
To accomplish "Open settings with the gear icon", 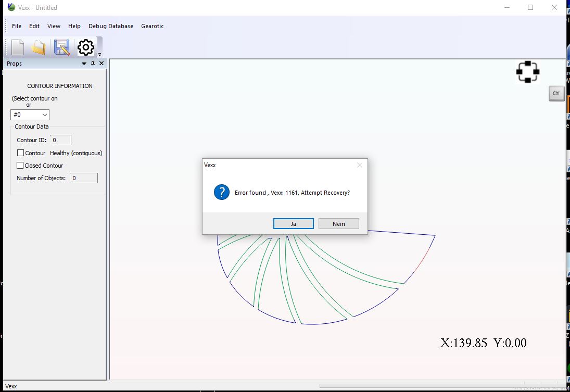I will [x=86, y=47].
